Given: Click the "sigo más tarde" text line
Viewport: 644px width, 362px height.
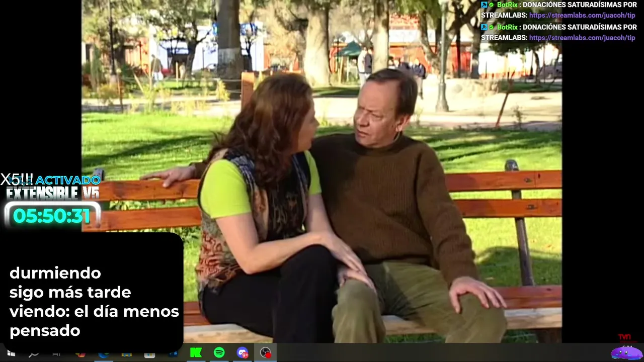Looking at the screenshot, I should click(x=70, y=292).
